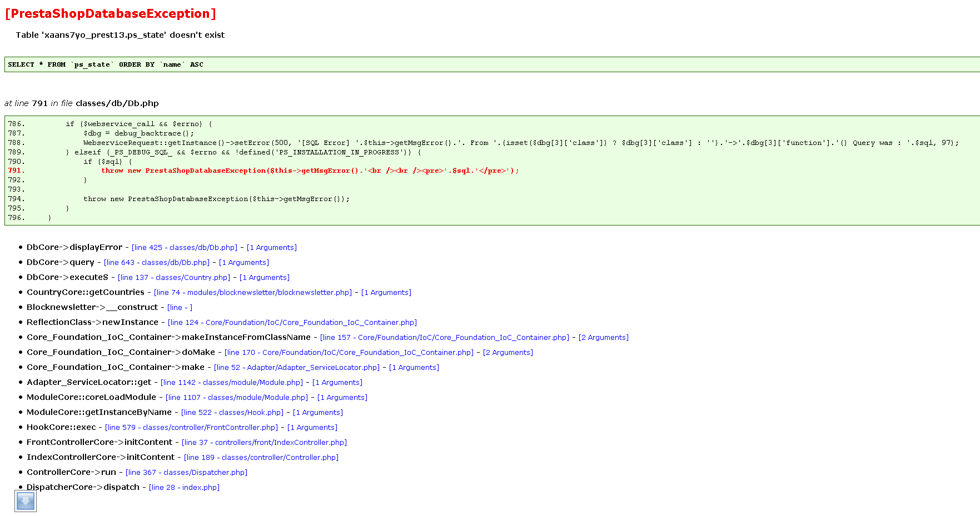This screenshot has height=516, width=980.
Task: Click the 'at line 791 in file classes/db/Db.php' text
Action: point(82,103)
